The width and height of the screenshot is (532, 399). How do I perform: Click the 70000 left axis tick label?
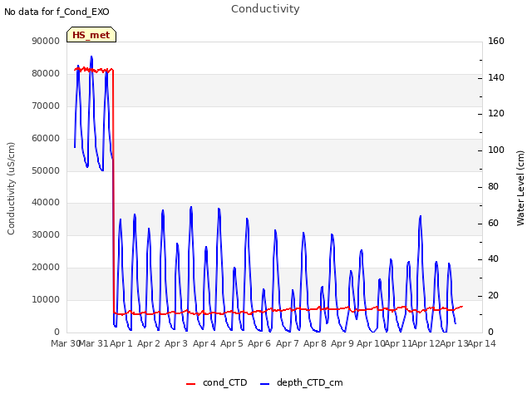click(46, 106)
